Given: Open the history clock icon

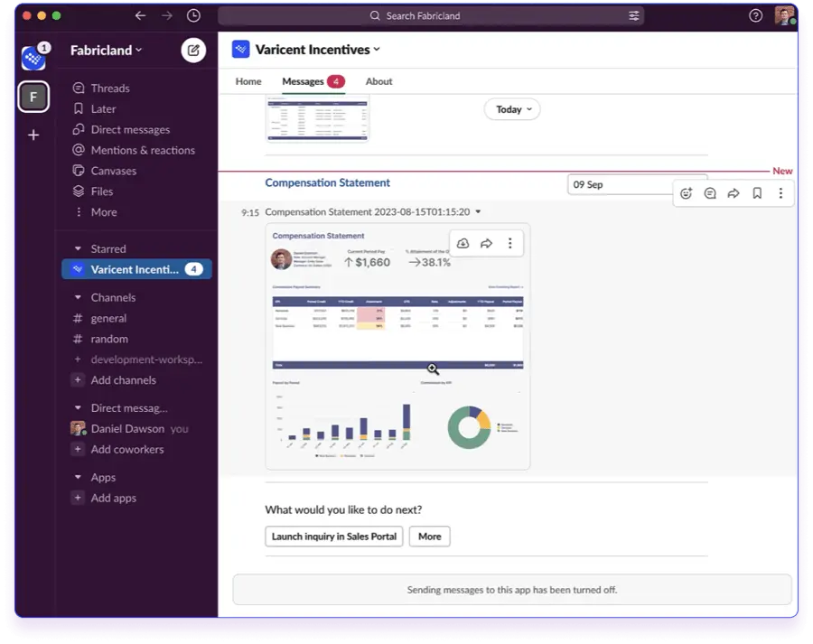Looking at the screenshot, I should point(193,15).
